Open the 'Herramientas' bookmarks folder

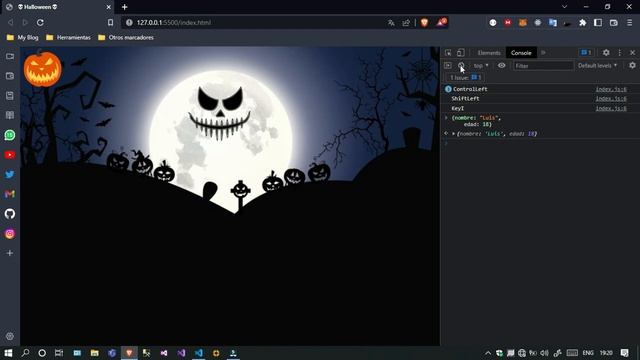[68, 38]
